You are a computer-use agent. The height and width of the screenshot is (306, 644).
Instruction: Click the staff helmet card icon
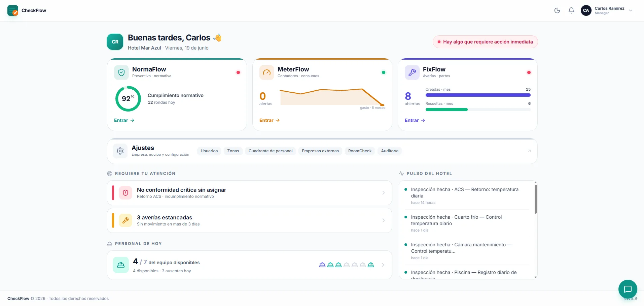pyautogui.click(x=121, y=265)
